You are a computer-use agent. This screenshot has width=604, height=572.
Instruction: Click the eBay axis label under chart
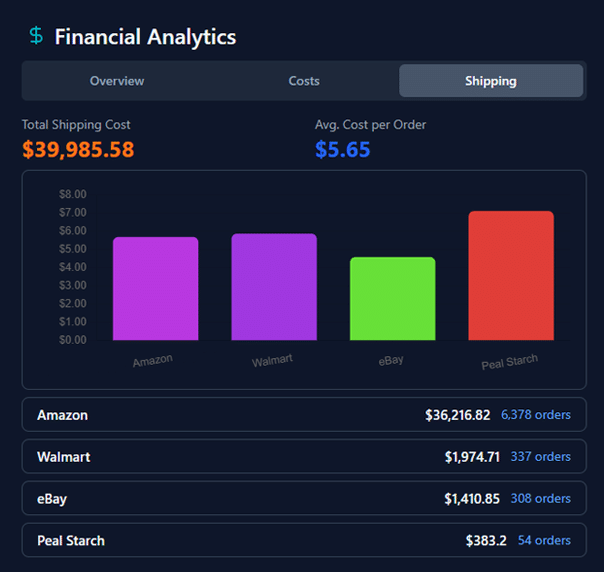pos(391,361)
